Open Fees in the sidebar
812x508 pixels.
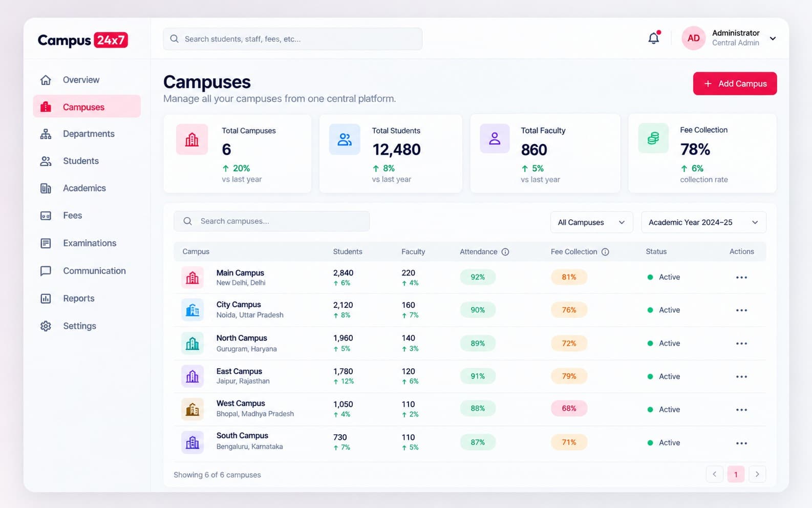(87, 216)
